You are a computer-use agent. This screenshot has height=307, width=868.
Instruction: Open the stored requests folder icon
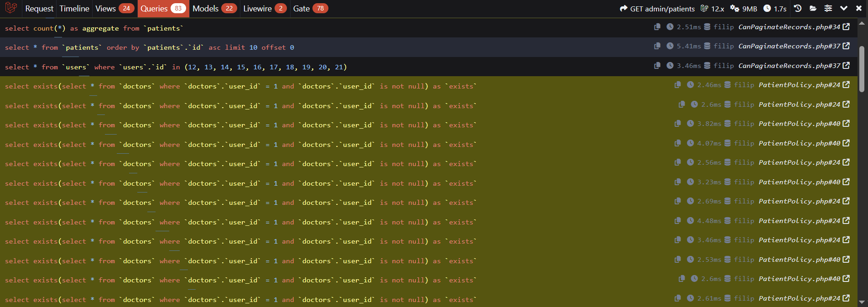click(813, 8)
